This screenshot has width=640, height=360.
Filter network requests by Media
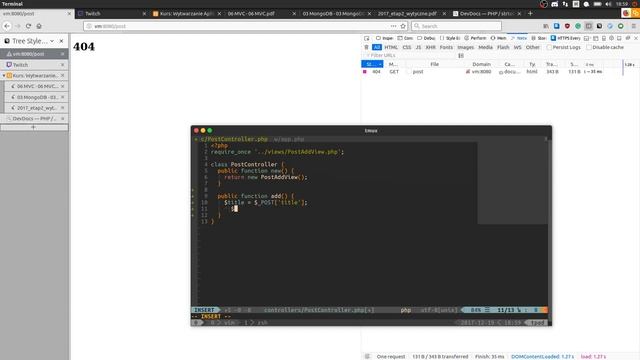pos(485,47)
